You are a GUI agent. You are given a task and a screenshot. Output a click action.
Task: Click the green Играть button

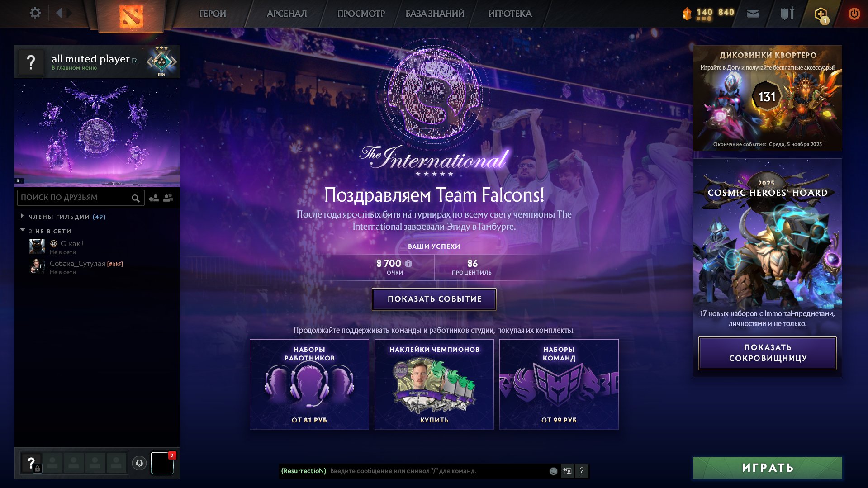point(767,468)
